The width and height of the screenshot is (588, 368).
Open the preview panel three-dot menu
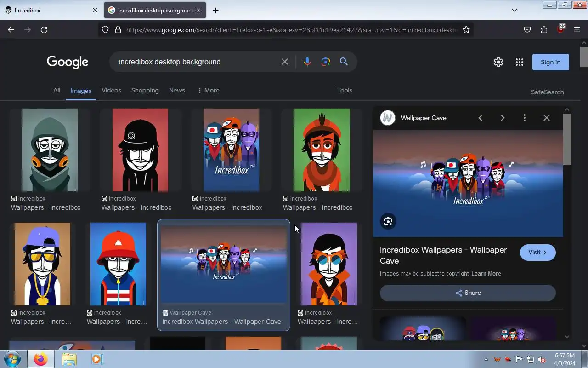[525, 118]
